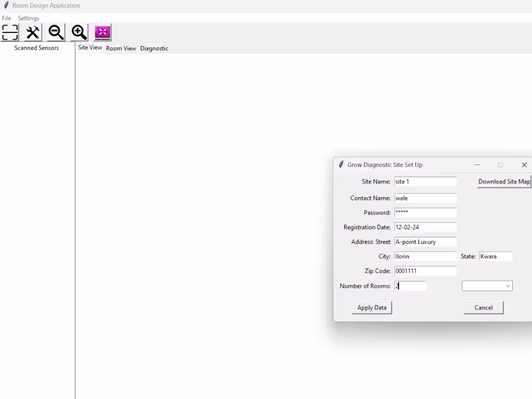Open the File menu
The image size is (532, 399).
coord(6,18)
